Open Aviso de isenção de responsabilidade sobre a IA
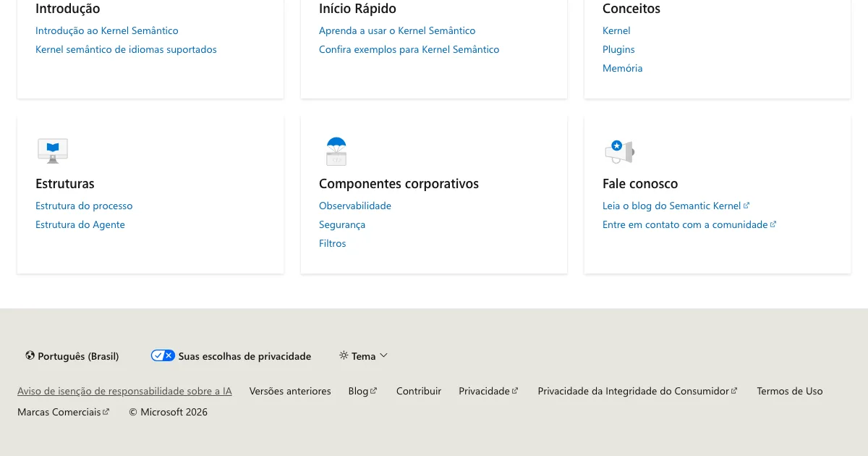Viewport: 868px width, 456px height. [124, 391]
